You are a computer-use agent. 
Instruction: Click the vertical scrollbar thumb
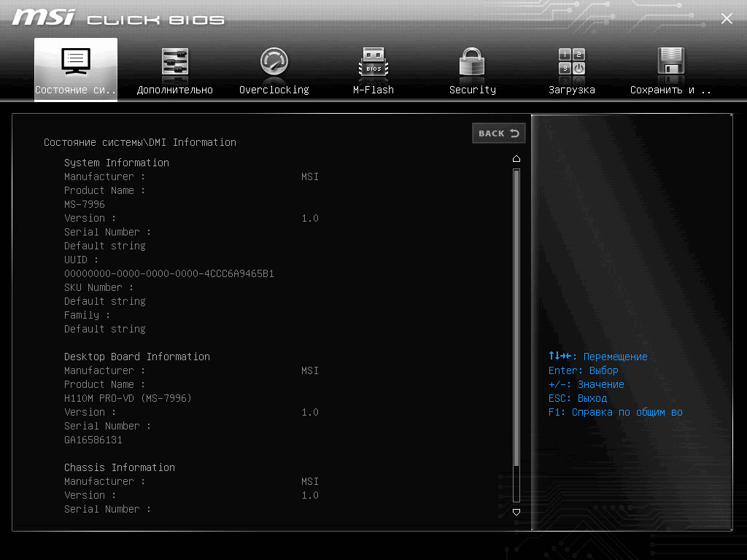tap(516, 318)
